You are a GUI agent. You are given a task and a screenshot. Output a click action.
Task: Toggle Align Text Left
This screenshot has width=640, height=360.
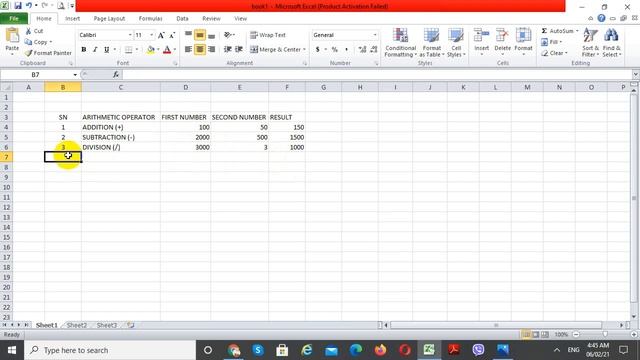[x=188, y=49]
